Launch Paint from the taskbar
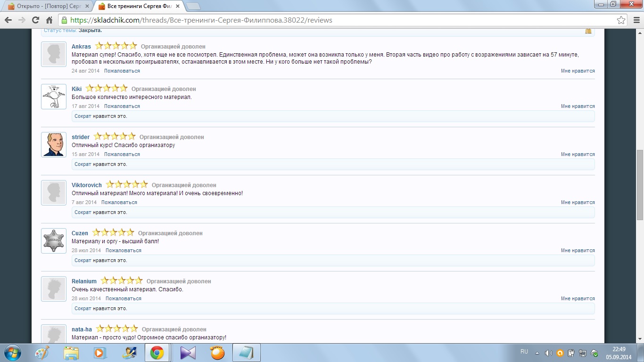This screenshot has height=362, width=644. (x=42, y=353)
